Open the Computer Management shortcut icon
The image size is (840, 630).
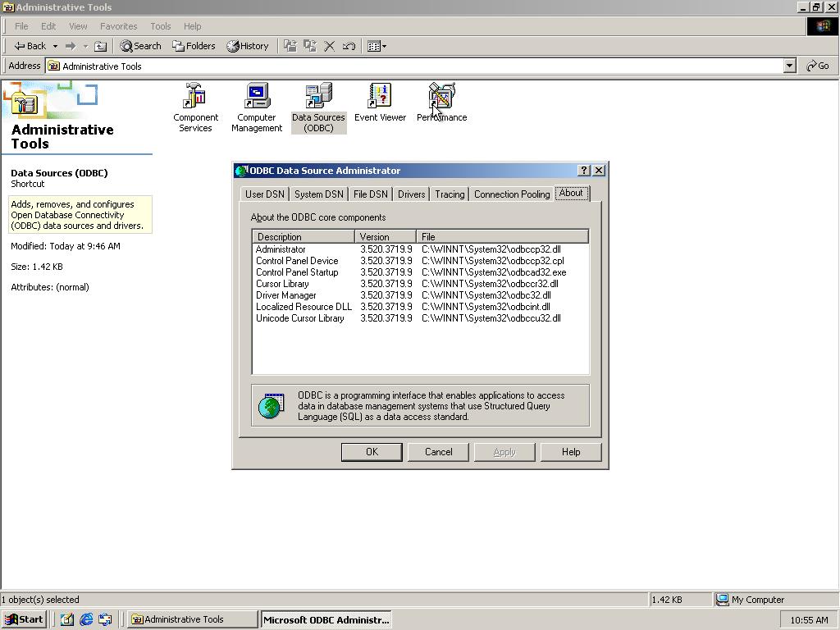257,107
